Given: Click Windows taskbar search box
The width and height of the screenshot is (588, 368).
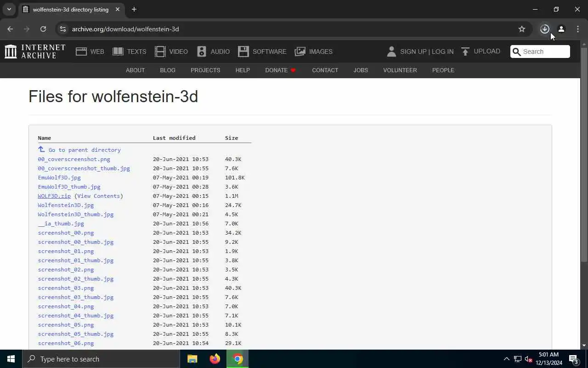Looking at the screenshot, I should 101,359.
